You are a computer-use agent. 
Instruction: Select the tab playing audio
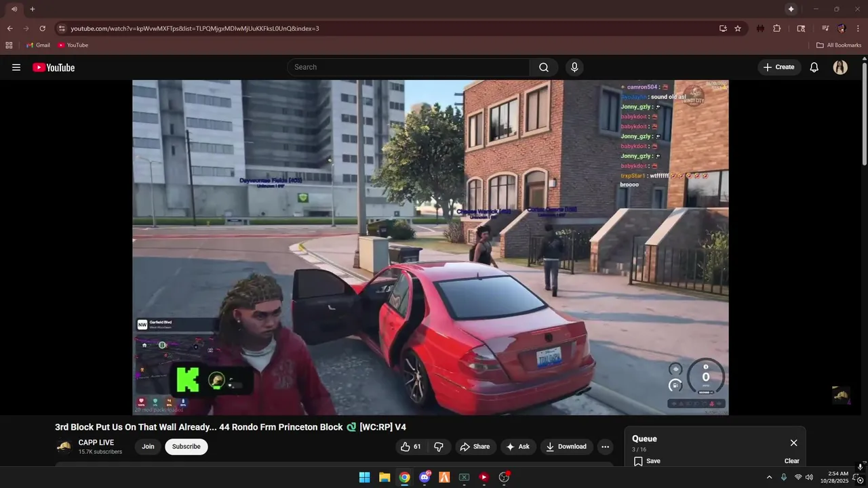(14, 9)
